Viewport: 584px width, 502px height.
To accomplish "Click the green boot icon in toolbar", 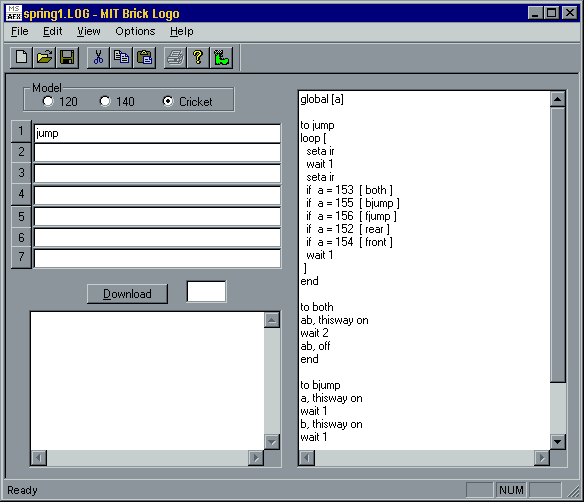I will click(221, 57).
